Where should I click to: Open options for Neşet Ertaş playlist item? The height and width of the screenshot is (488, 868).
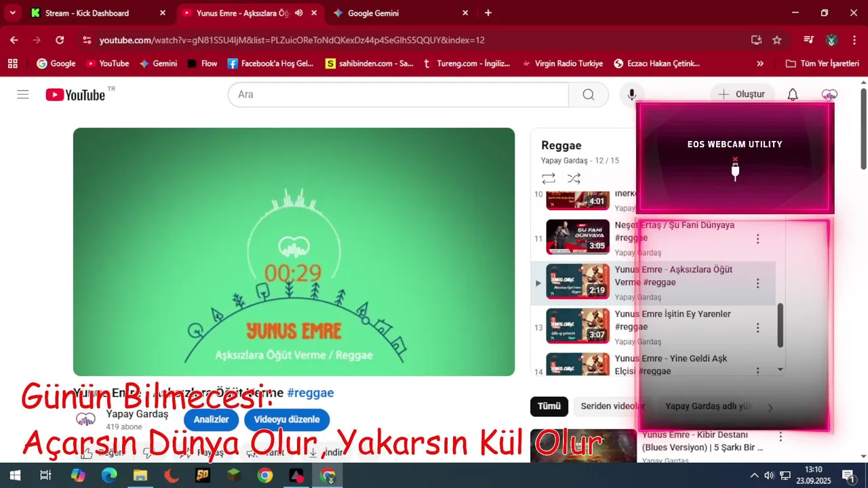tap(757, 239)
